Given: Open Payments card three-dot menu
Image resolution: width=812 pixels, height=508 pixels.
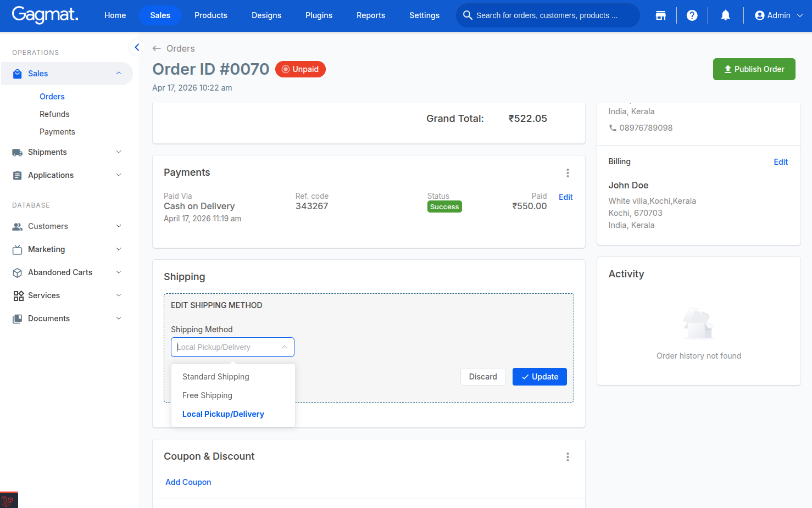Looking at the screenshot, I should coord(568,173).
